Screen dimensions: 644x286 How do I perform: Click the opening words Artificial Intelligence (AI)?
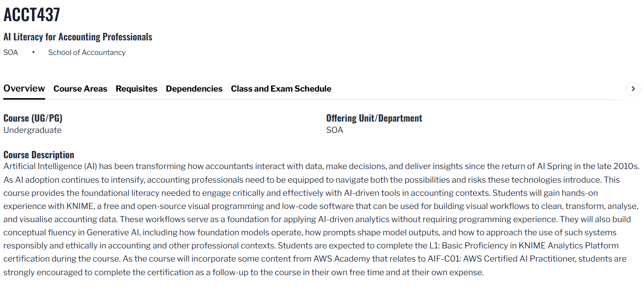(x=49, y=166)
